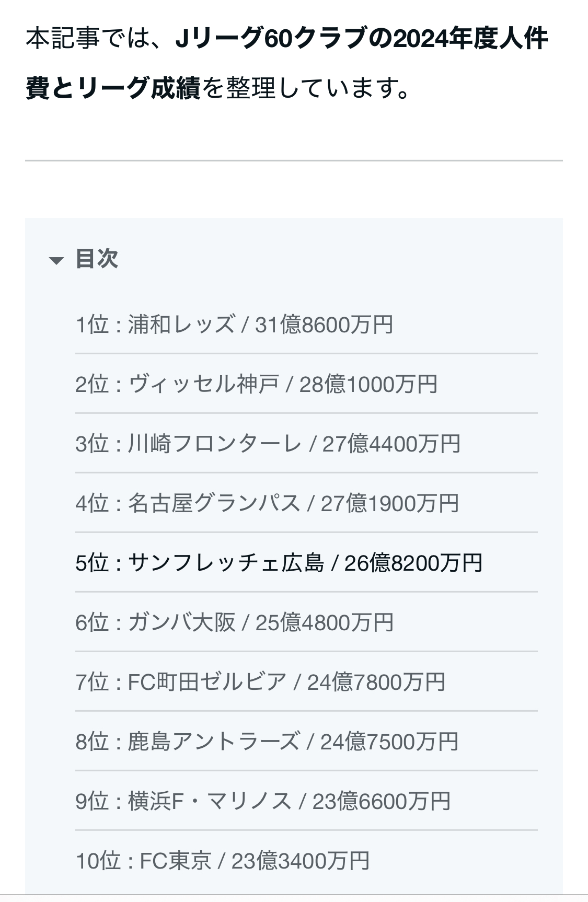Click the horizontal divider below the intro
The width and height of the screenshot is (588, 902).
(x=294, y=160)
